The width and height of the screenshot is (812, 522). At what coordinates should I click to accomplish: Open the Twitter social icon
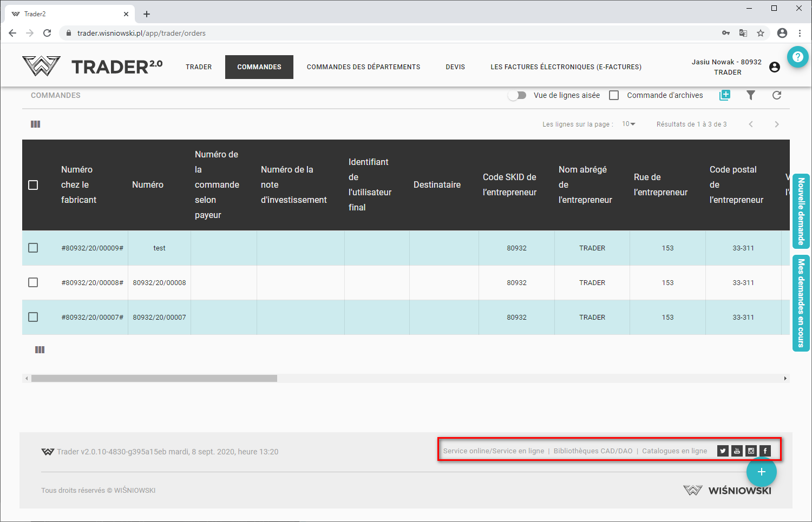(x=723, y=451)
